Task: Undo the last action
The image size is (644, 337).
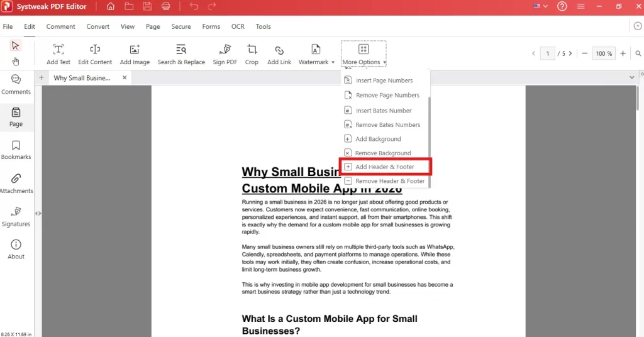Action: pos(194,6)
